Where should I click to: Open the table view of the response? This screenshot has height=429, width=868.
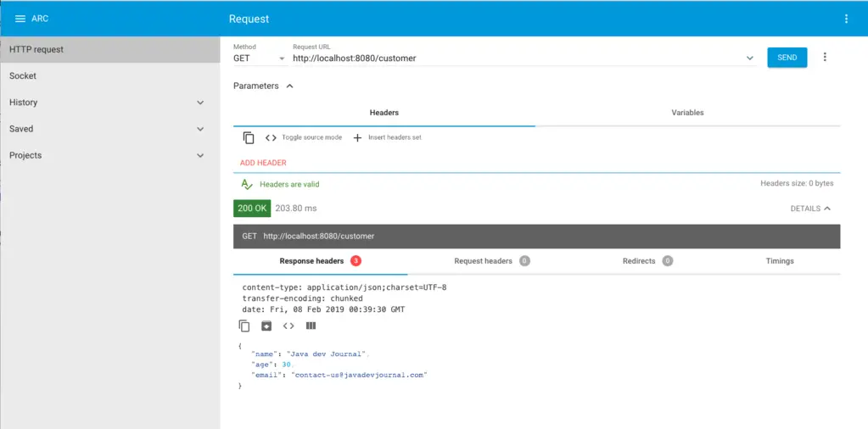tap(311, 326)
